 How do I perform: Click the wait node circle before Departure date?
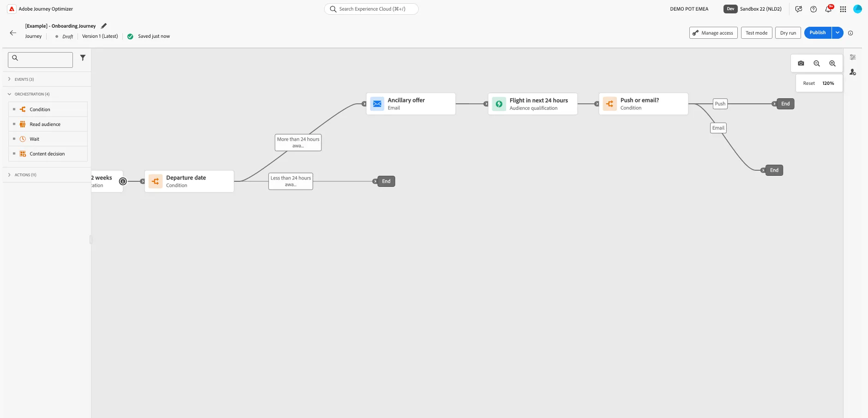(123, 181)
